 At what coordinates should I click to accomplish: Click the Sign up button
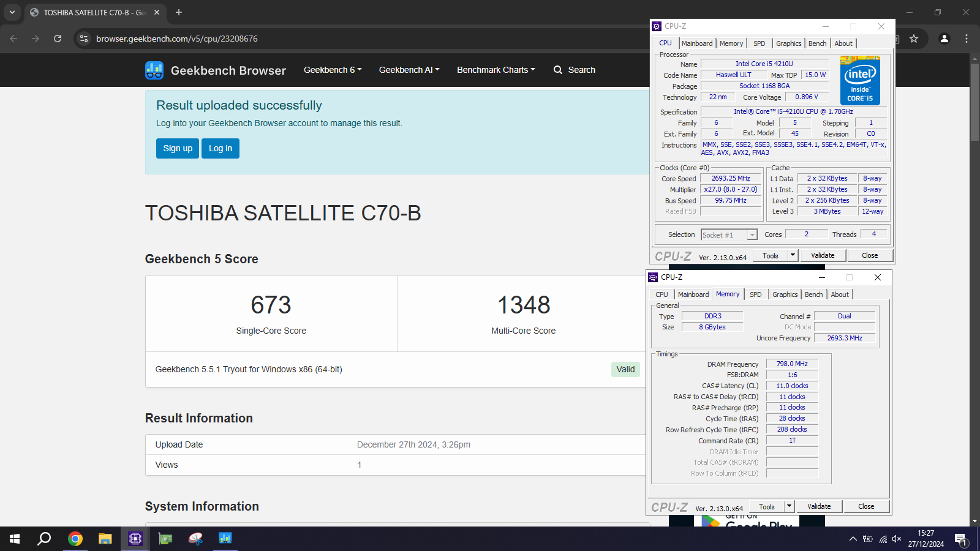[178, 148]
